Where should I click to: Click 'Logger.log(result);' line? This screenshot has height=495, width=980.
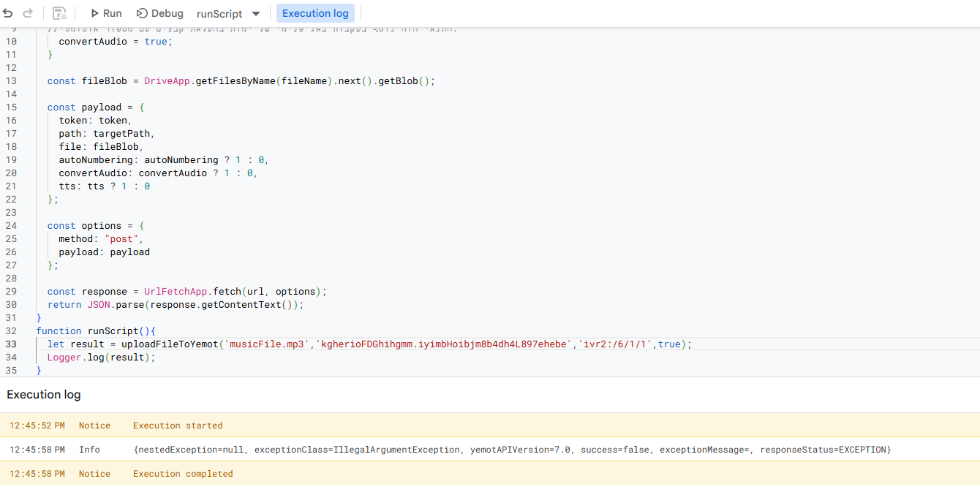(x=102, y=358)
